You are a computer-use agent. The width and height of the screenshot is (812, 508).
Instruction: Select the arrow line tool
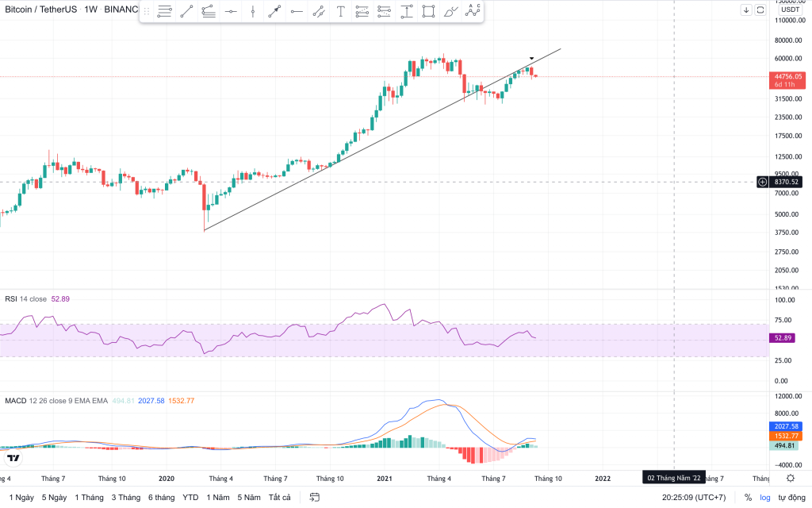(274, 11)
